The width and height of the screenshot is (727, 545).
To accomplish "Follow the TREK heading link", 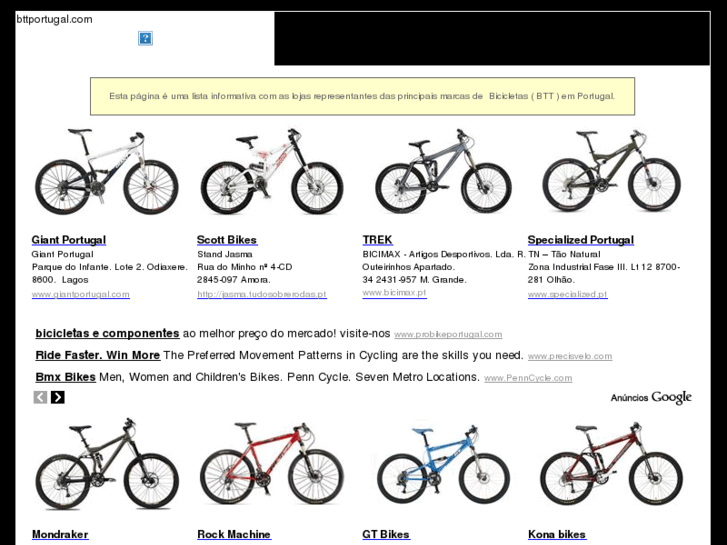I will tap(377, 240).
